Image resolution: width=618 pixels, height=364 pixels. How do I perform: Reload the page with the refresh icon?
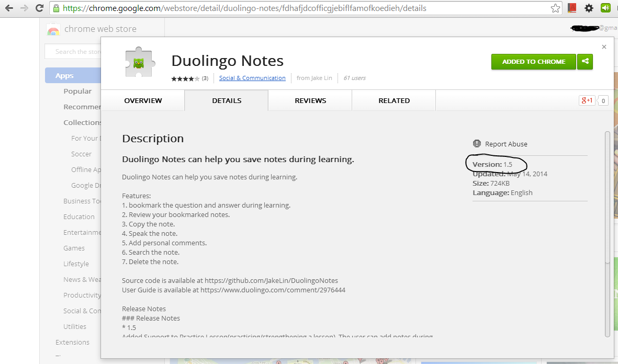tap(39, 8)
